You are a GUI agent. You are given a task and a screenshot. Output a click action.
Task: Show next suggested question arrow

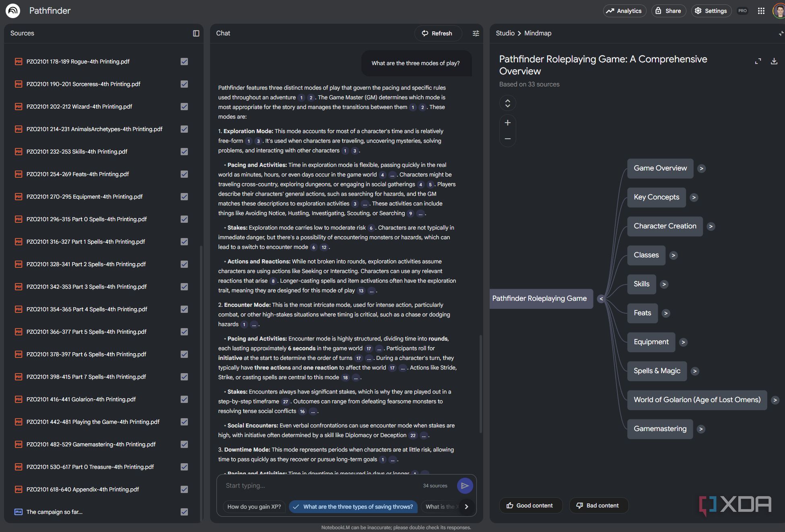466,507
